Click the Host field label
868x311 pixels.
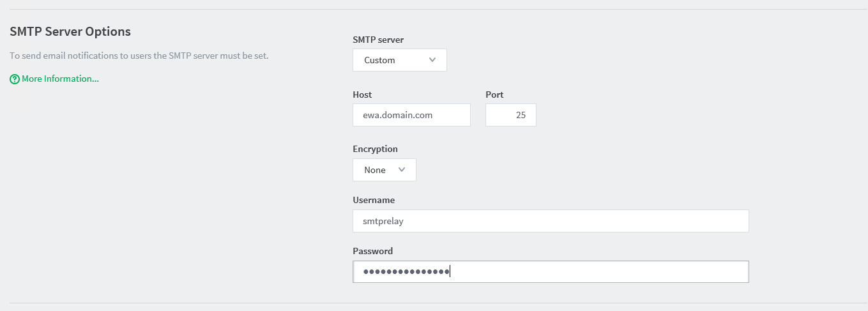[x=362, y=95]
